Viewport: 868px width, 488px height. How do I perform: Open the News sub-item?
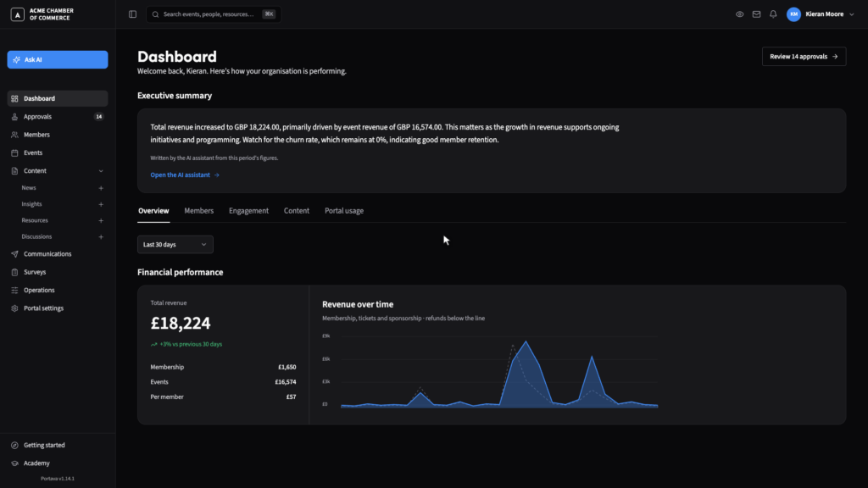(29, 188)
